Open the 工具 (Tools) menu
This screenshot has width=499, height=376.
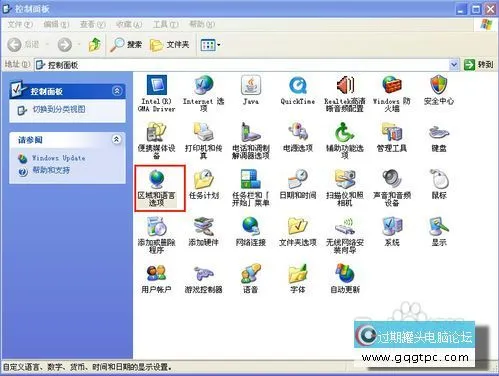click(165, 24)
